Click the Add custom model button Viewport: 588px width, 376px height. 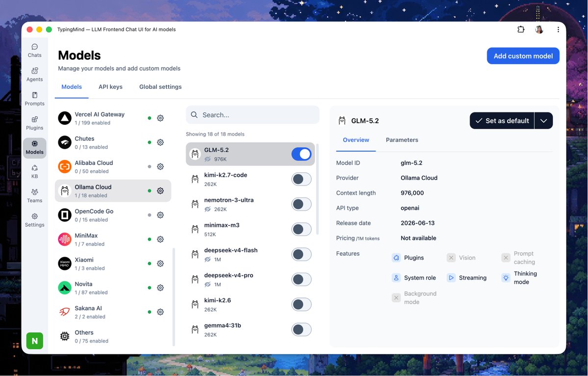point(523,56)
